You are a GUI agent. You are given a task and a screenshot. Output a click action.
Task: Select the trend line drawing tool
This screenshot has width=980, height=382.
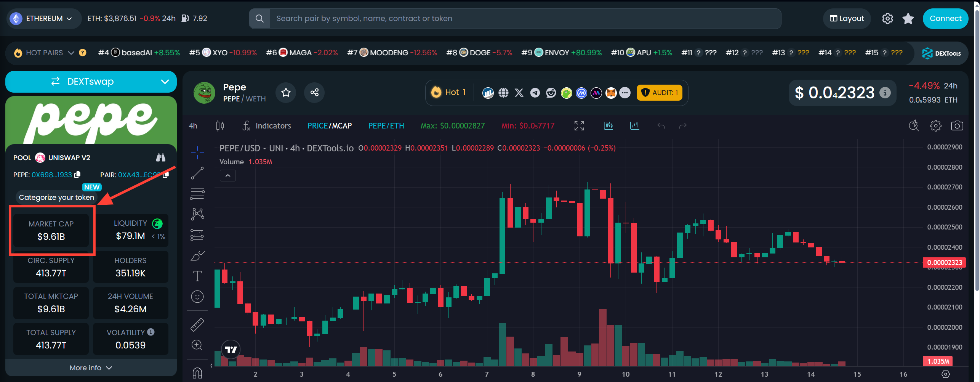coord(197,173)
